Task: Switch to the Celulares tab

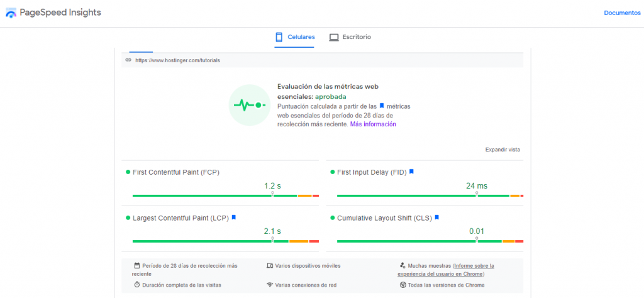Action: [295, 37]
